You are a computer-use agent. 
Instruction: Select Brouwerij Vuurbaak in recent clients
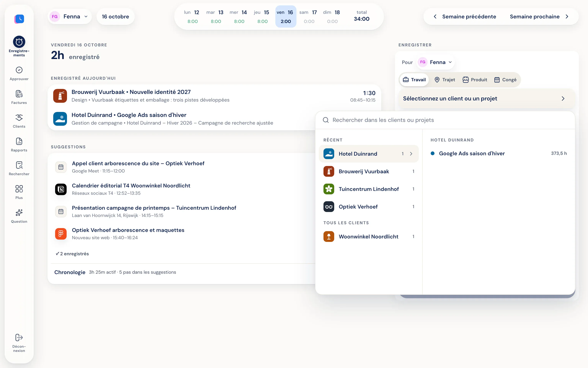(x=369, y=171)
